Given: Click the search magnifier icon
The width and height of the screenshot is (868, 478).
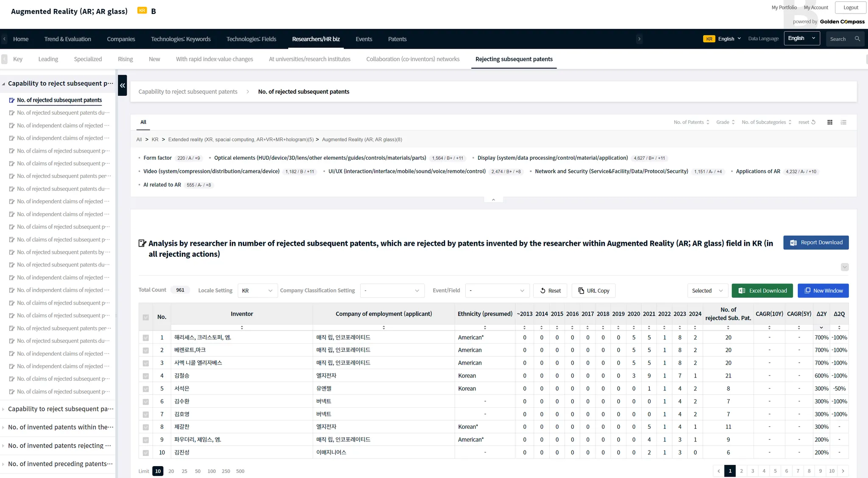Looking at the screenshot, I should pyautogui.click(x=857, y=39).
